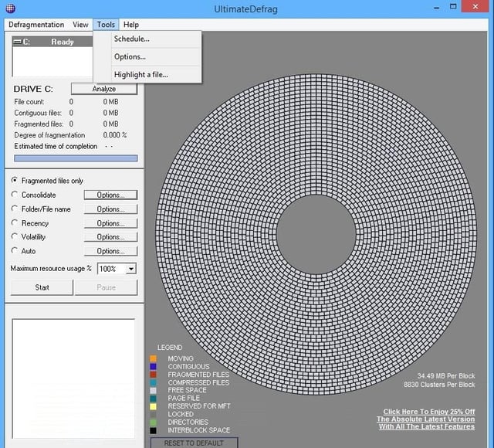The height and width of the screenshot is (448, 494).
Task: Click the LOCKED gray swatch
Action: point(153,414)
